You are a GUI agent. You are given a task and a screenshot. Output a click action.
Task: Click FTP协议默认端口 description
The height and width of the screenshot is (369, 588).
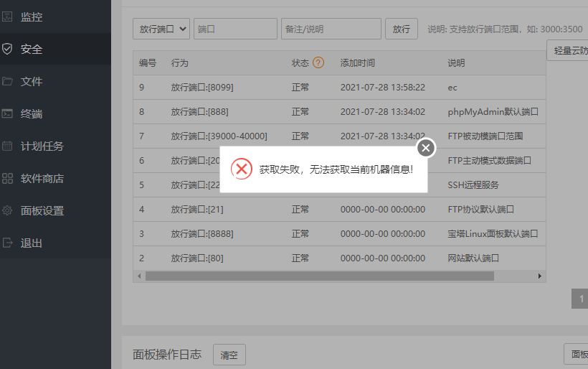click(x=480, y=210)
